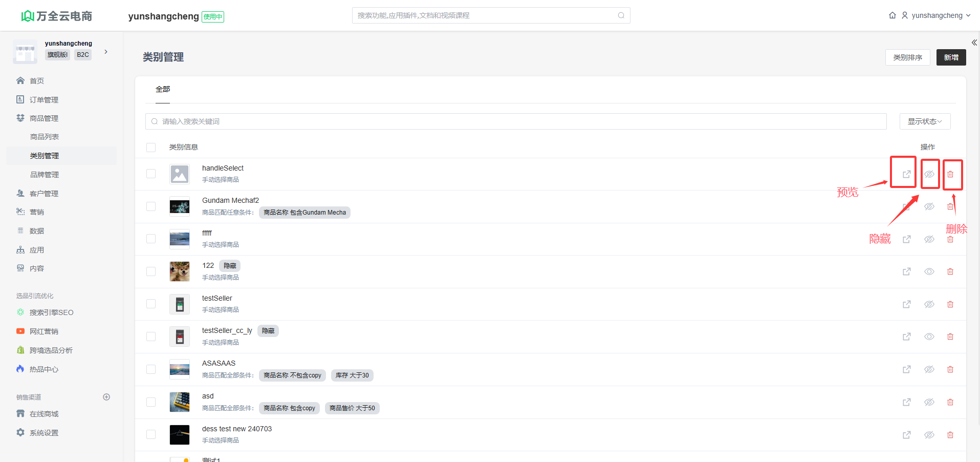Collapse the panel using double-chevron icon
Screen dimensions: 980x462
[974, 43]
